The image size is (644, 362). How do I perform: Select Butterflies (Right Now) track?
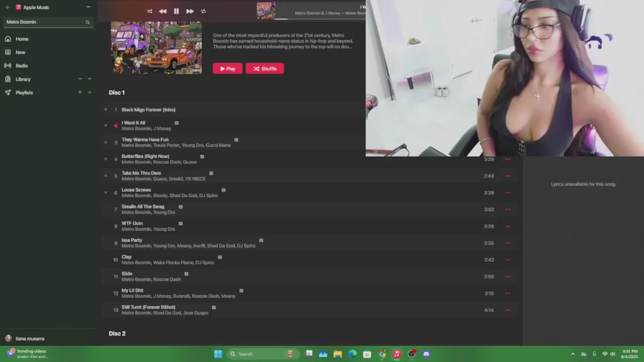[145, 156]
